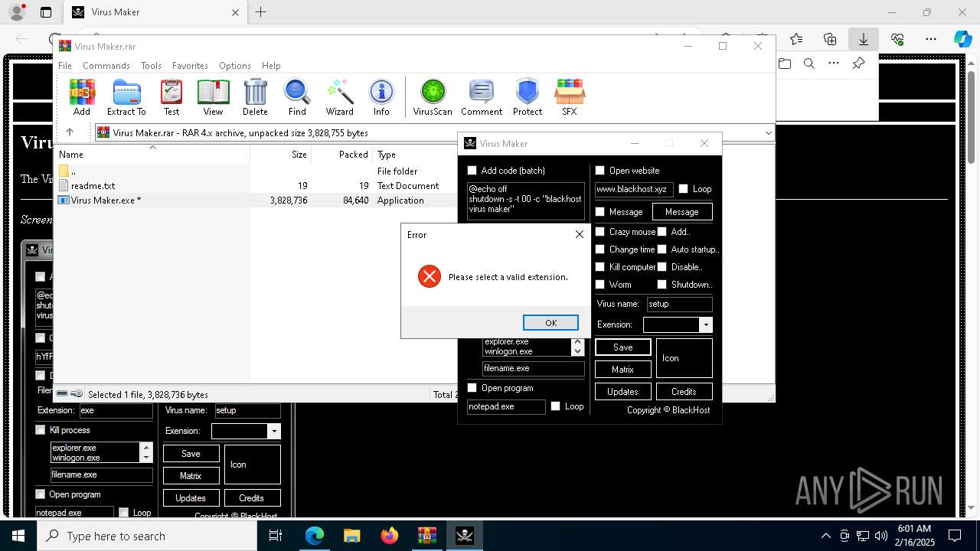This screenshot has width=980, height=551.
Task: Click the Credits button in Virus Maker
Action: tap(684, 392)
